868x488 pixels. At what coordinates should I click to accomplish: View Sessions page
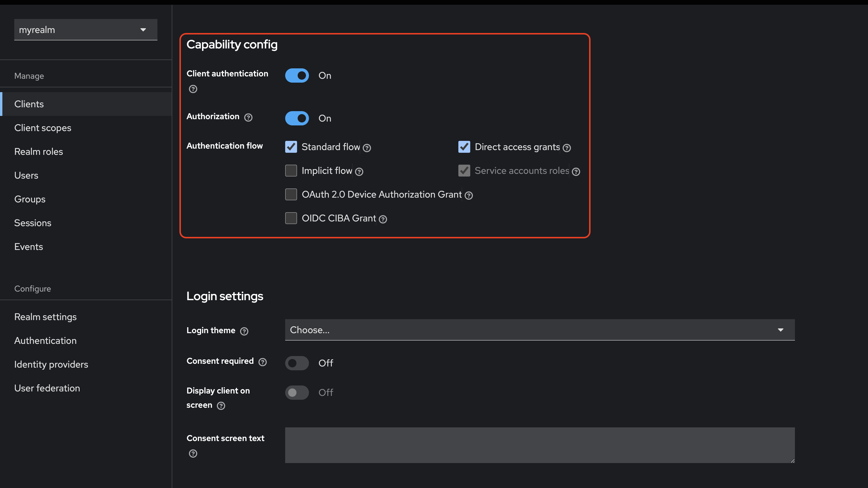(86, 223)
